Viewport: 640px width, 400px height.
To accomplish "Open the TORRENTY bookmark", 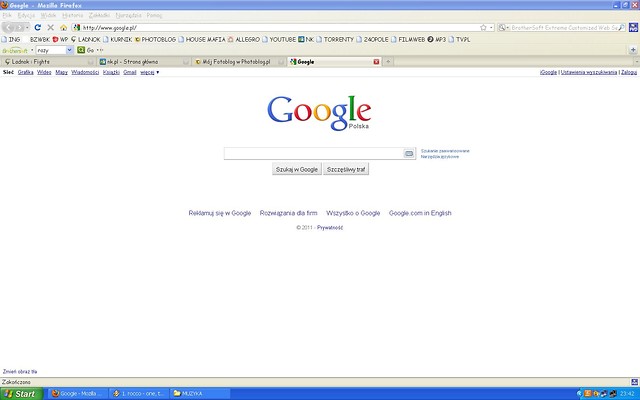I will [336, 39].
